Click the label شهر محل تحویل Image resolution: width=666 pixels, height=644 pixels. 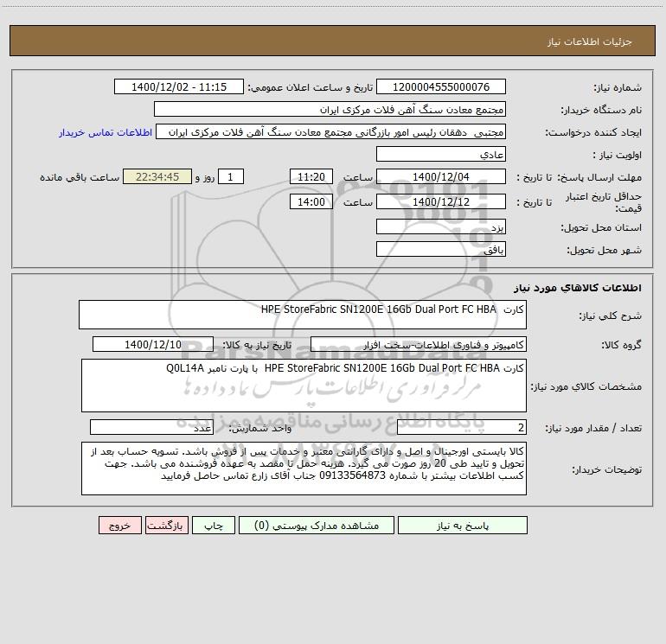605,250
